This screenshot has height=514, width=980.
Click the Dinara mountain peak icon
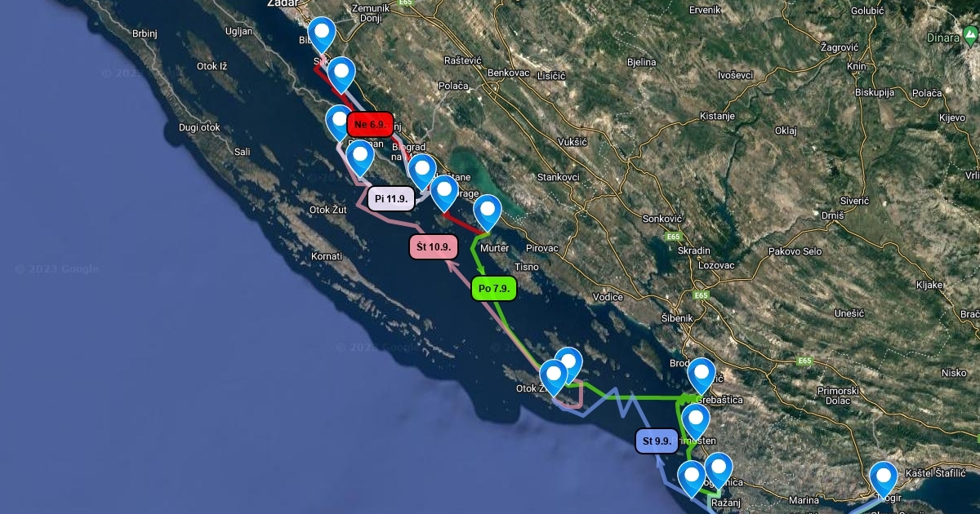[x=969, y=36]
